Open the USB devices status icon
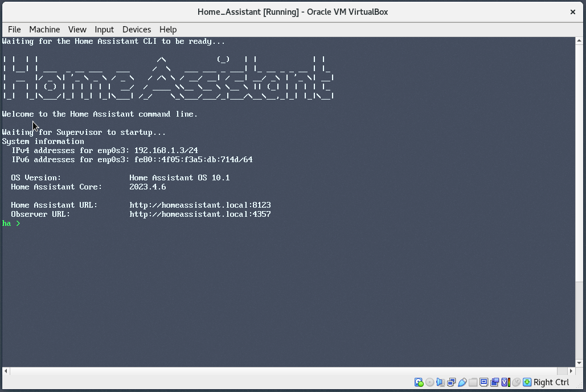The height and width of the screenshot is (392, 586). coord(462,382)
